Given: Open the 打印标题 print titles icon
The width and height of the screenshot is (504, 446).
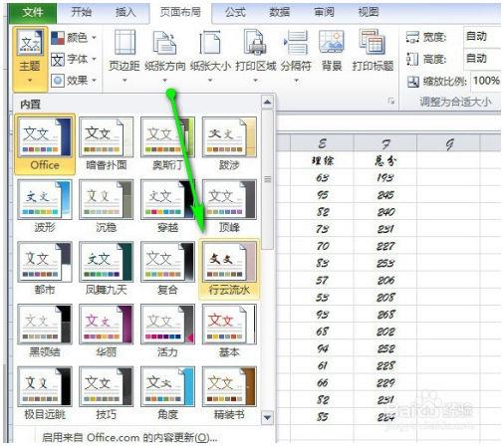Looking at the screenshot, I should [x=373, y=43].
